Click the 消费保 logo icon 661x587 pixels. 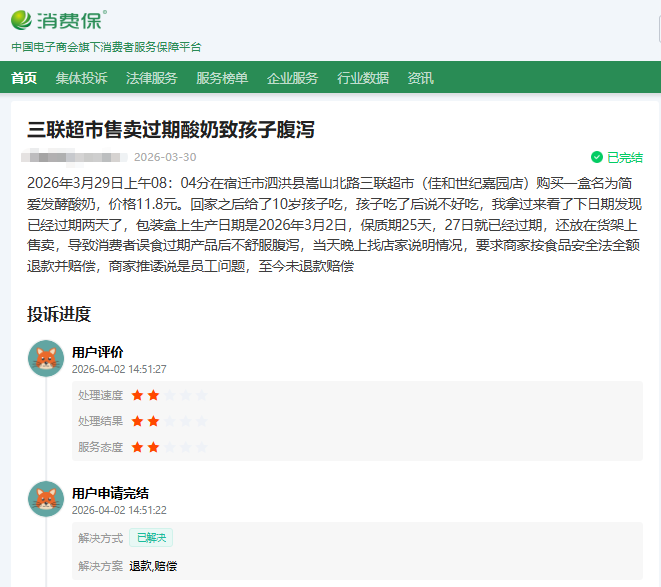click(23, 21)
